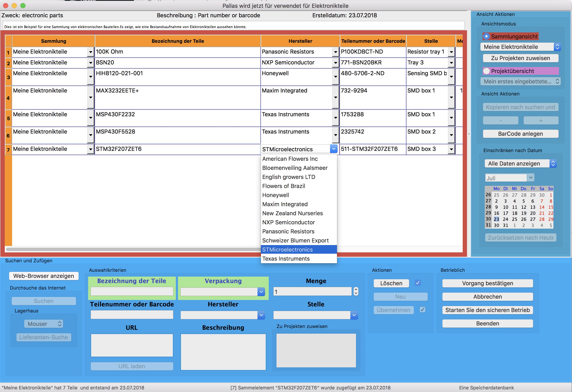Expand the Hersteller dropdown in row 1
Viewport: 572px width, 392px height.
point(335,52)
